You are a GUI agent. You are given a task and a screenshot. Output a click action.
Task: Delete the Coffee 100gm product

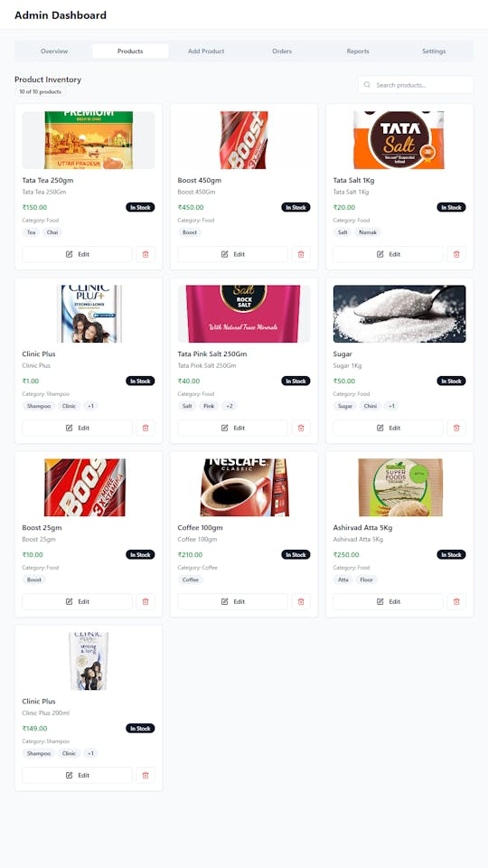(301, 602)
